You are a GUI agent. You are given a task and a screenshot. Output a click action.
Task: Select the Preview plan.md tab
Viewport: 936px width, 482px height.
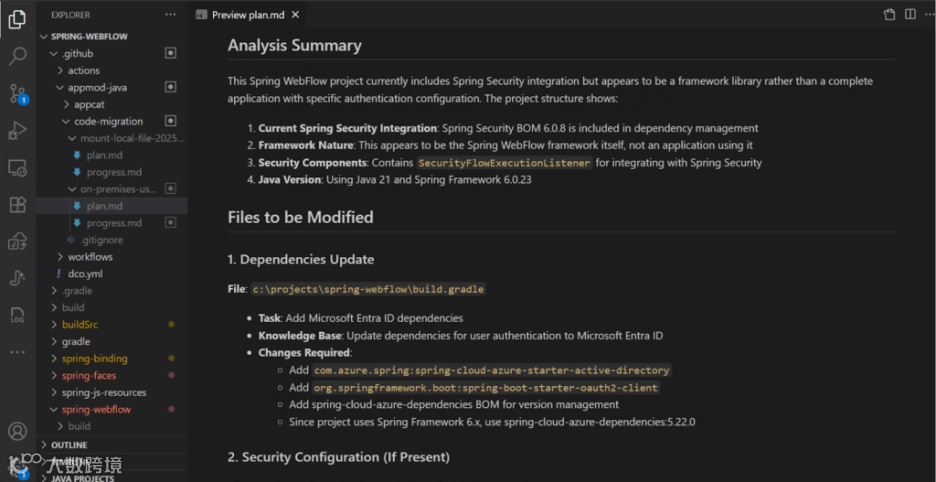click(x=248, y=15)
